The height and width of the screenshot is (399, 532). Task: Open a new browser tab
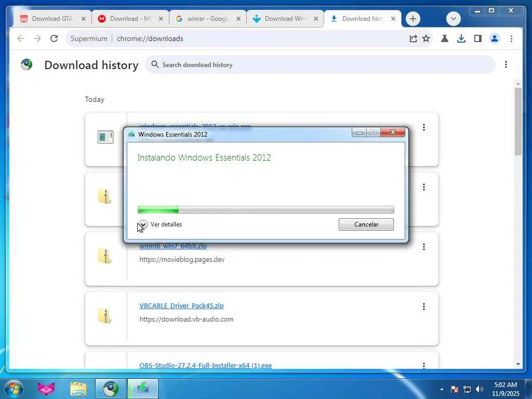click(x=413, y=19)
